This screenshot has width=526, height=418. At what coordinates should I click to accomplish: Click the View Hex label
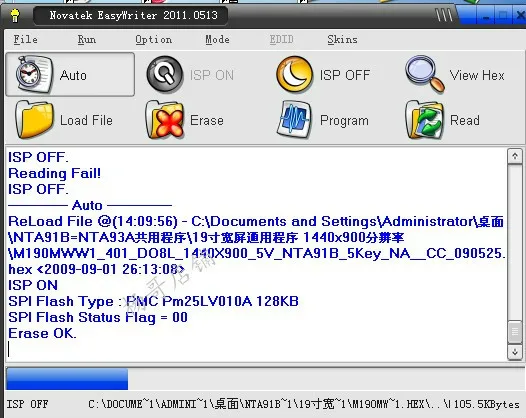tap(477, 75)
